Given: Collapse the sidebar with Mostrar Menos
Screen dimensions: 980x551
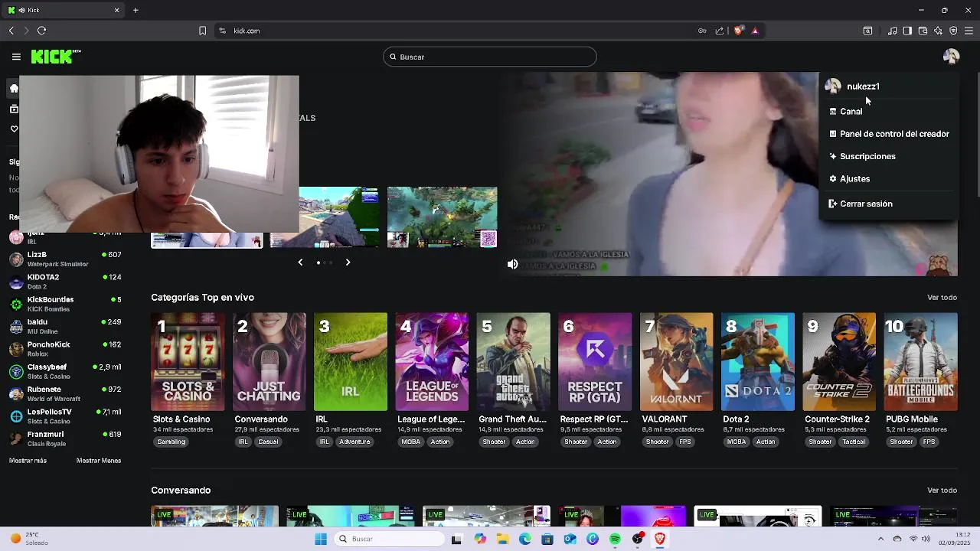Looking at the screenshot, I should point(99,461).
